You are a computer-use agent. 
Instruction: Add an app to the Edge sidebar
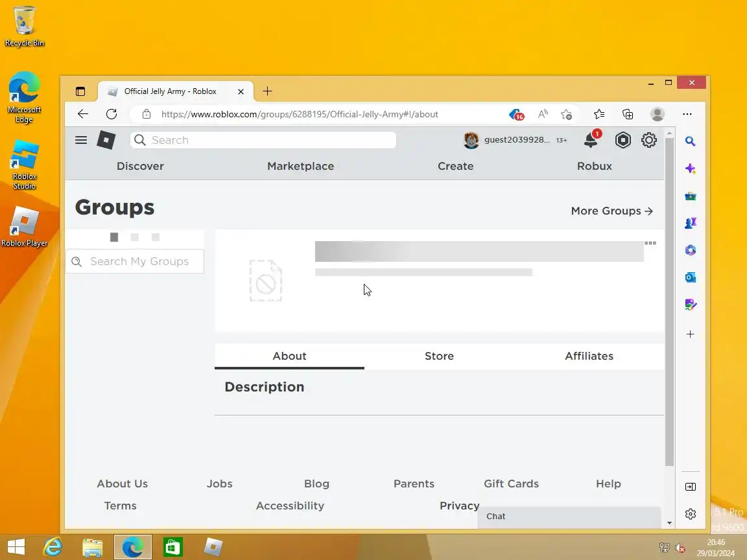pyautogui.click(x=691, y=334)
